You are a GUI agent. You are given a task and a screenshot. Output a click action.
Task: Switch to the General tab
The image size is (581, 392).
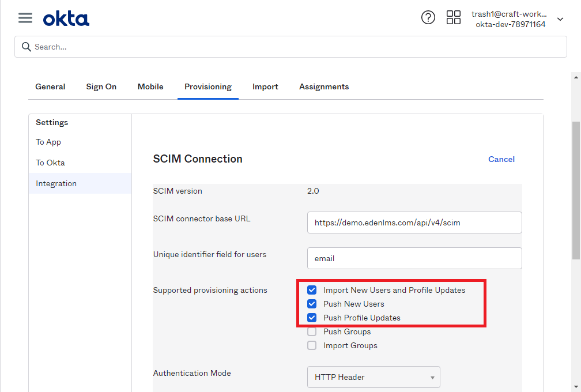coord(50,86)
